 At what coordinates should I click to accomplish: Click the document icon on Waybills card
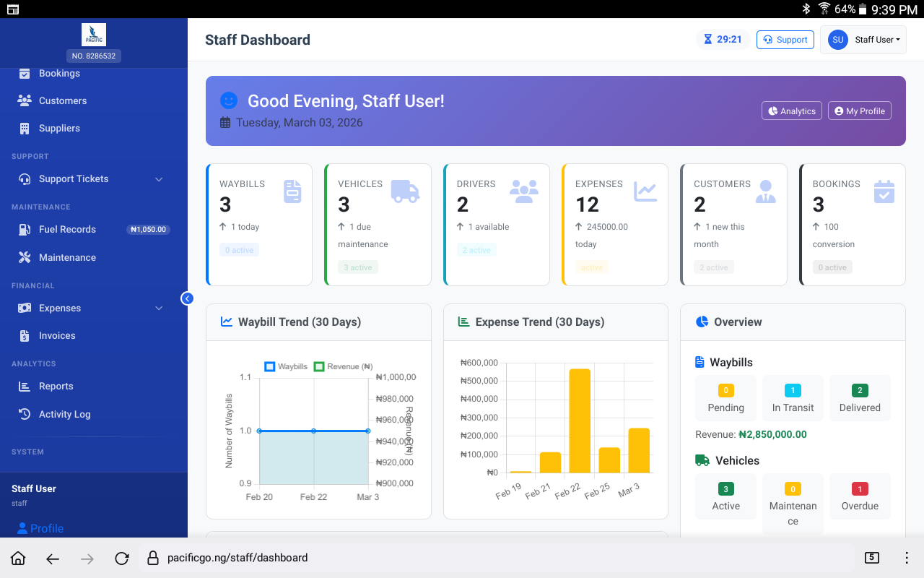292,191
